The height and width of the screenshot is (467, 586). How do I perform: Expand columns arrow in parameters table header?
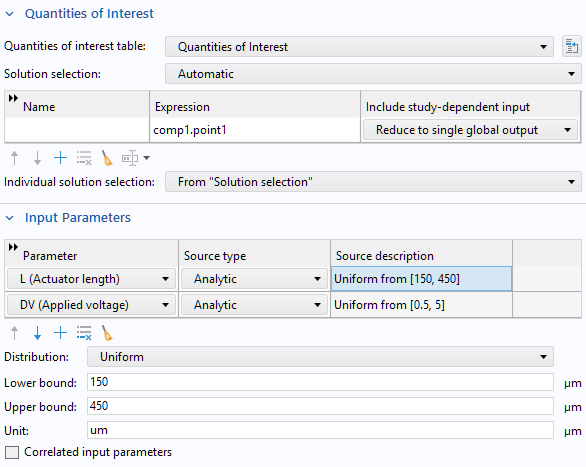click(x=13, y=247)
